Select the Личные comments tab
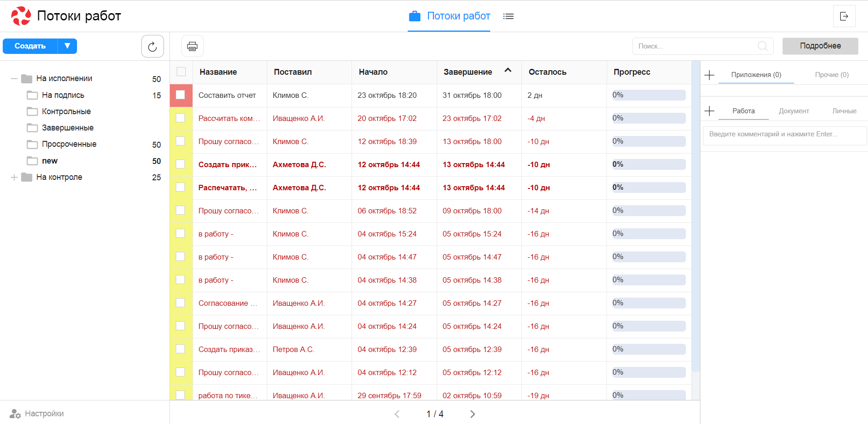Image resolution: width=868 pixels, height=424 pixels. click(844, 111)
